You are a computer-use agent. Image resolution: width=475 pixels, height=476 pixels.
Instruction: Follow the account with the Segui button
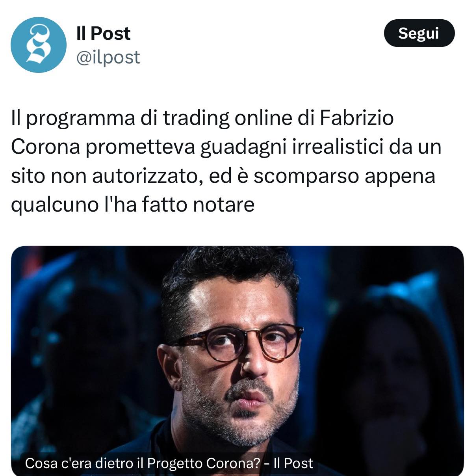[419, 33]
